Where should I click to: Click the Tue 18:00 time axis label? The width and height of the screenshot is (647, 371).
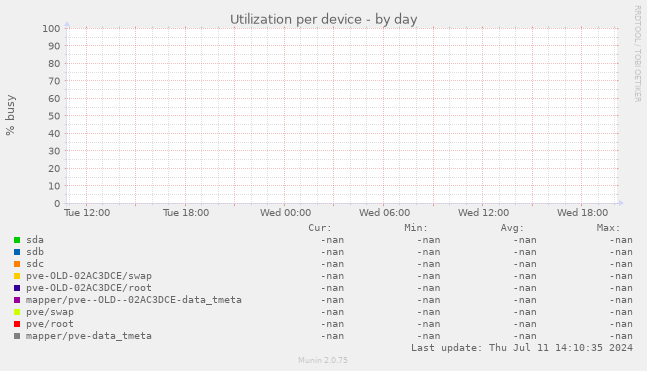point(186,213)
